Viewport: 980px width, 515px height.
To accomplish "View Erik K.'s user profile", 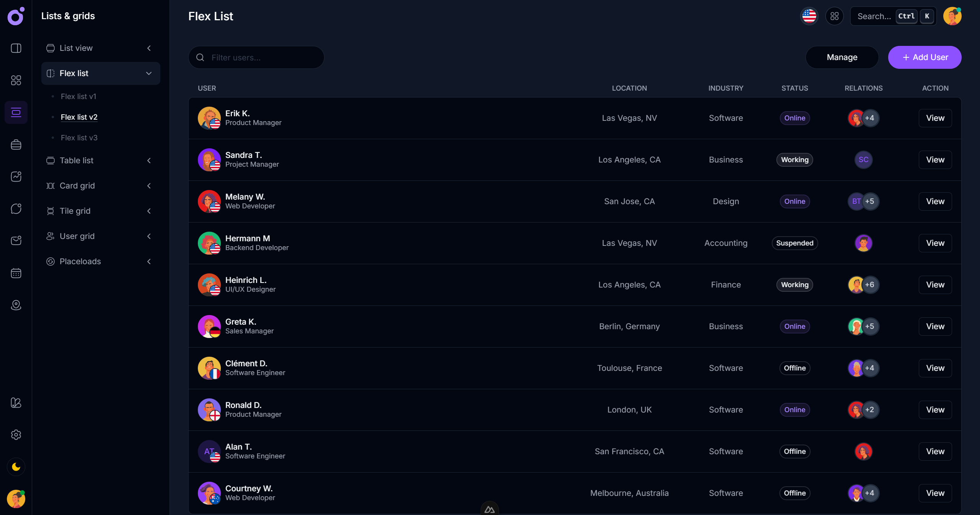I will point(935,118).
